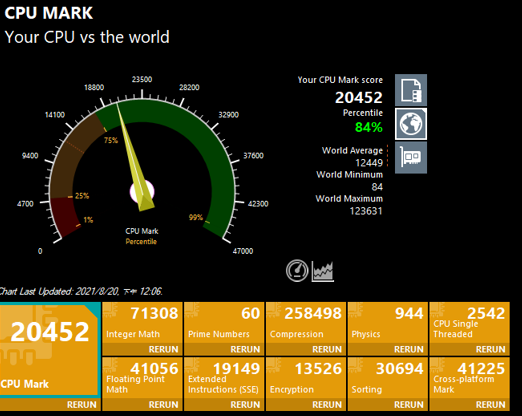This screenshot has height=416, width=522.
Task: Rerun the Integer Math test
Action: pos(163,349)
